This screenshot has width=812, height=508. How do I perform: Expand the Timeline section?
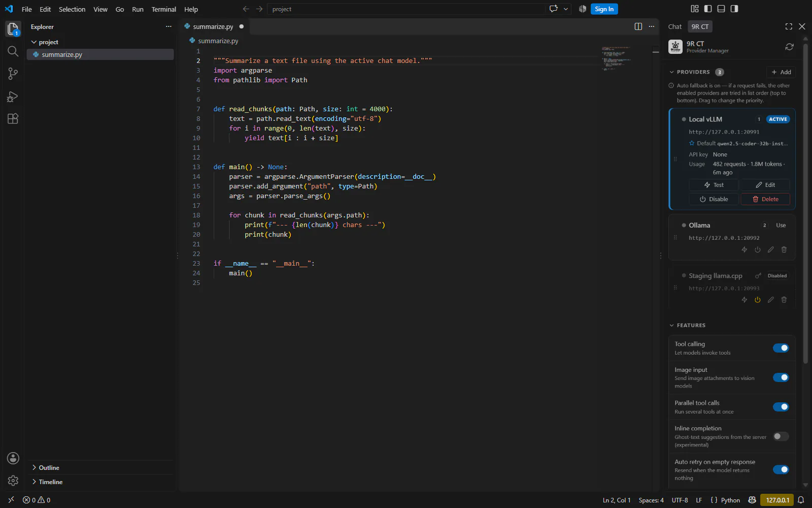point(100,482)
